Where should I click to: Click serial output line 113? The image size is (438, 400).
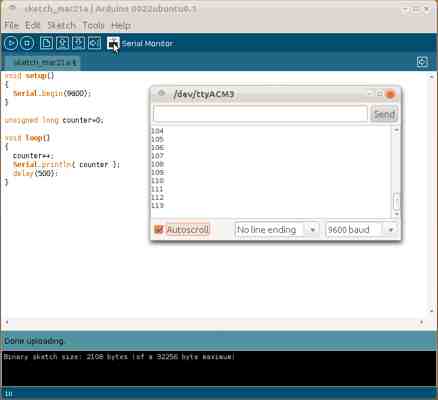[x=157, y=206]
